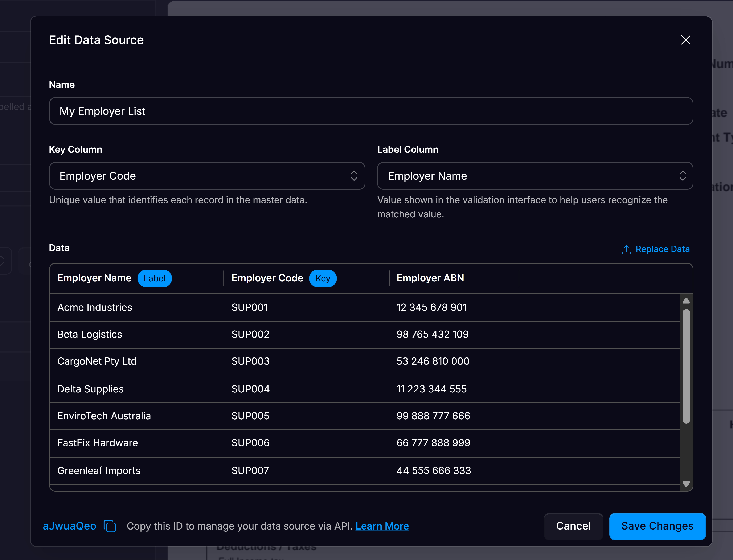
Task: Open the Key Column dropdown
Action: (x=207, y=176)
